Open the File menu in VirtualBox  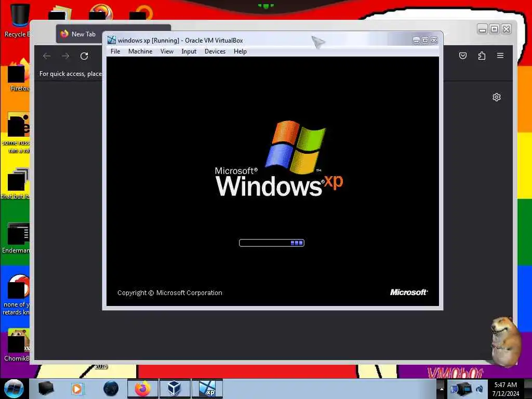pos(115,51)
